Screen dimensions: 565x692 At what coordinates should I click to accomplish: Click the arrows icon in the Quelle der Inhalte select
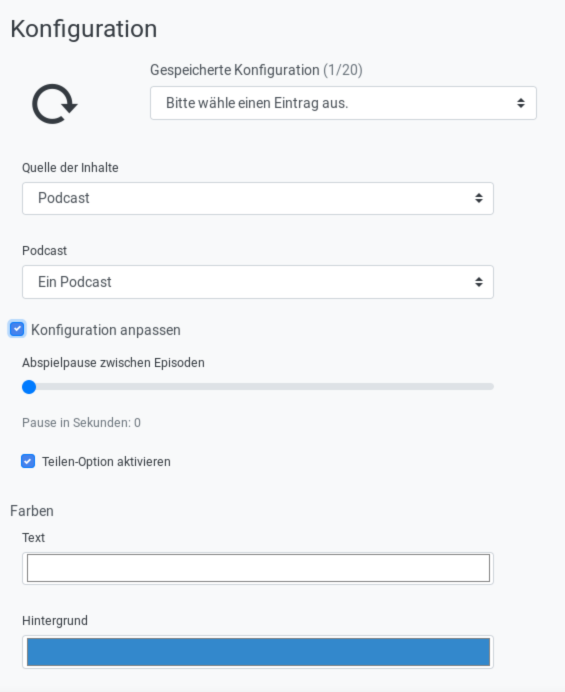(479, 198)
